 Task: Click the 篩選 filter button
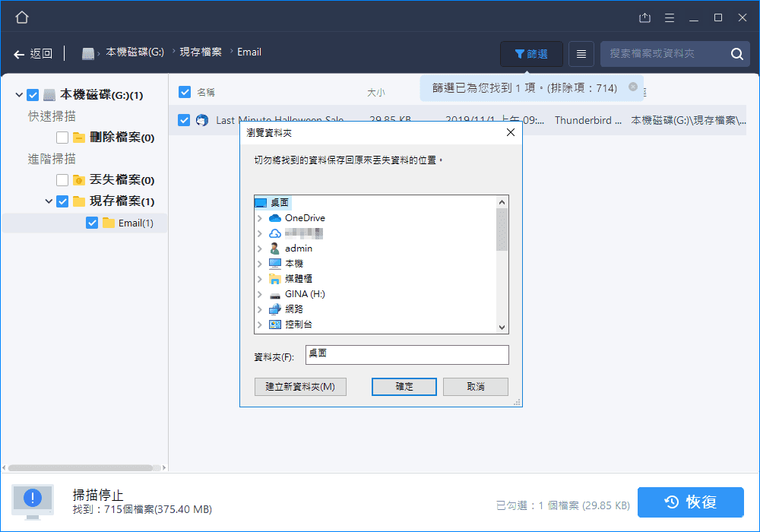tap(531, 54)
